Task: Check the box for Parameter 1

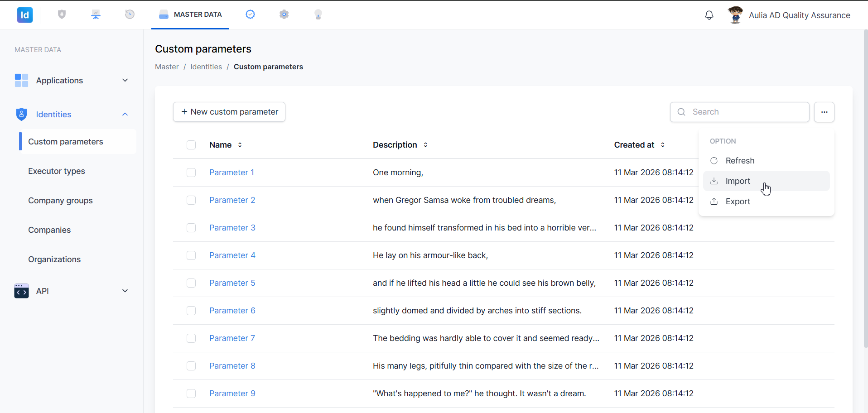Action: [x=191, y=173]
